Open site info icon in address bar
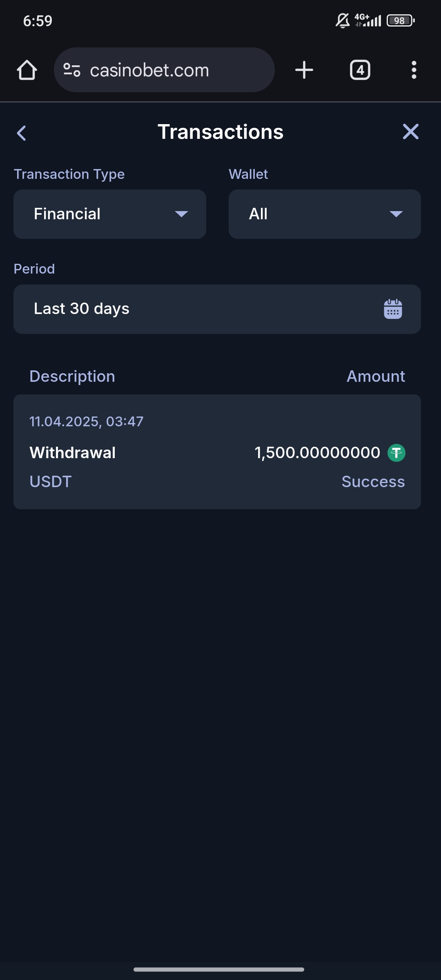Image resolution: width=441 pixels, height=980 pixels. (x=72, y=70)
